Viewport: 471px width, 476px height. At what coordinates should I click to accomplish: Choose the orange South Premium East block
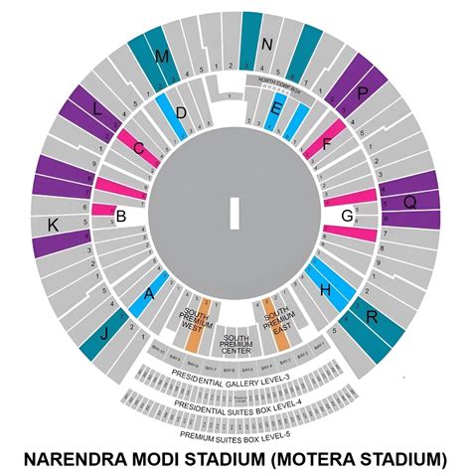[x=276, y=325]
